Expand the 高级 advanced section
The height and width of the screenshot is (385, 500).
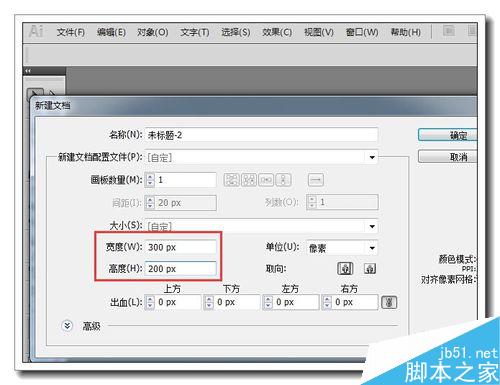pyautogui.click(x=67, y=326)
